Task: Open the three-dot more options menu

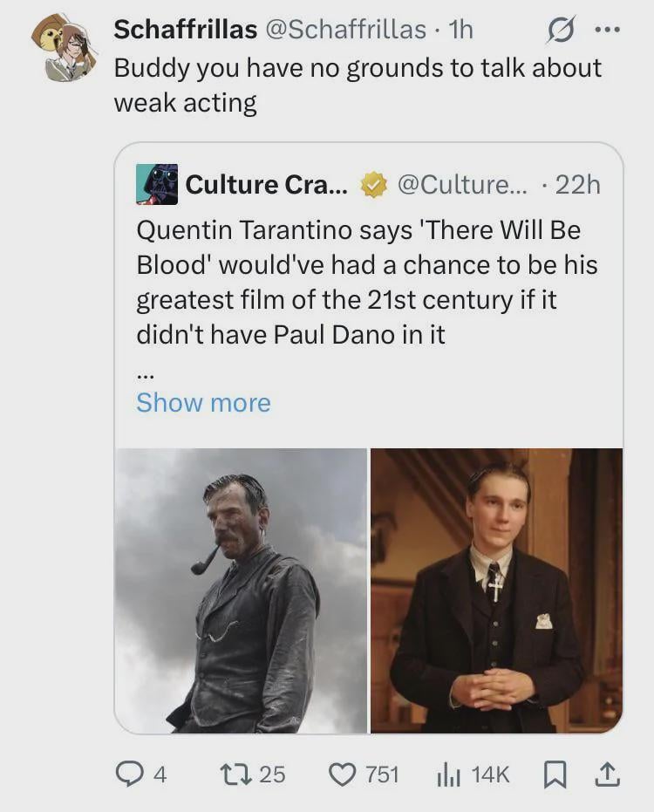Action: [x=606, y=30]
